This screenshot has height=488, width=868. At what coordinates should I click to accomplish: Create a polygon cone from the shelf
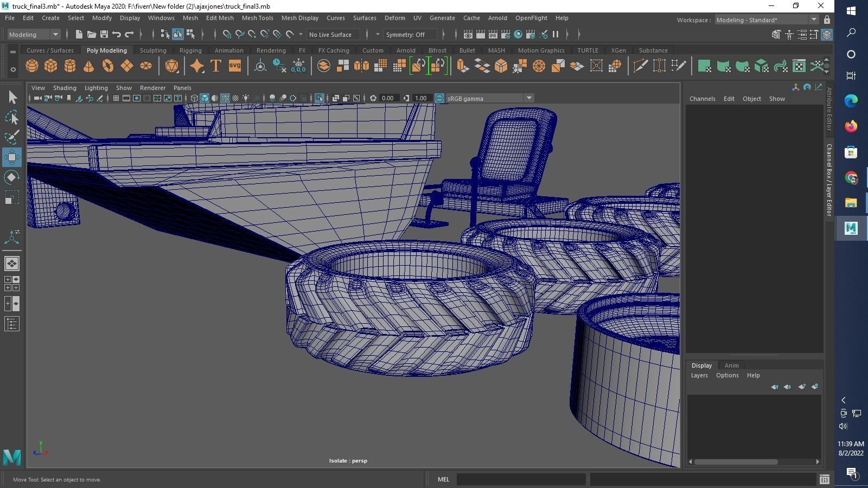88,66
